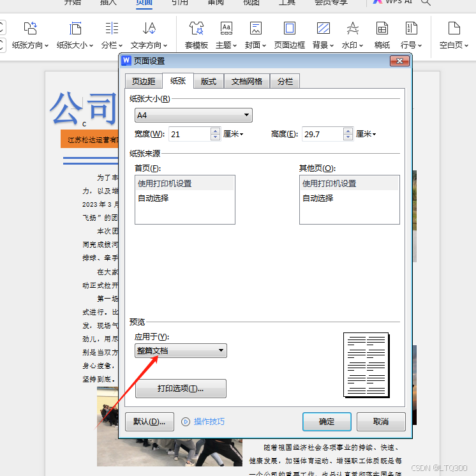
Task: Open the 纸张方向 orientation menu
Action: pos(30,35)
